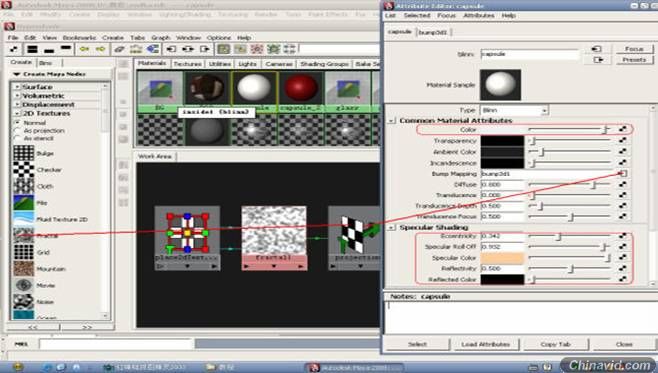
Task: Click the rearrange graph icon
Action: (136, 49)
